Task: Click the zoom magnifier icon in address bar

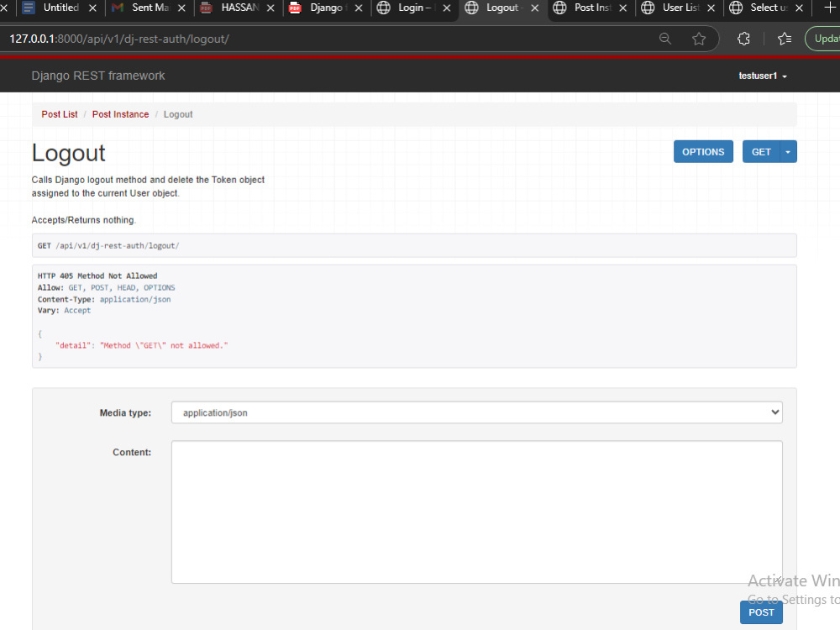Action: coord(664,39)
